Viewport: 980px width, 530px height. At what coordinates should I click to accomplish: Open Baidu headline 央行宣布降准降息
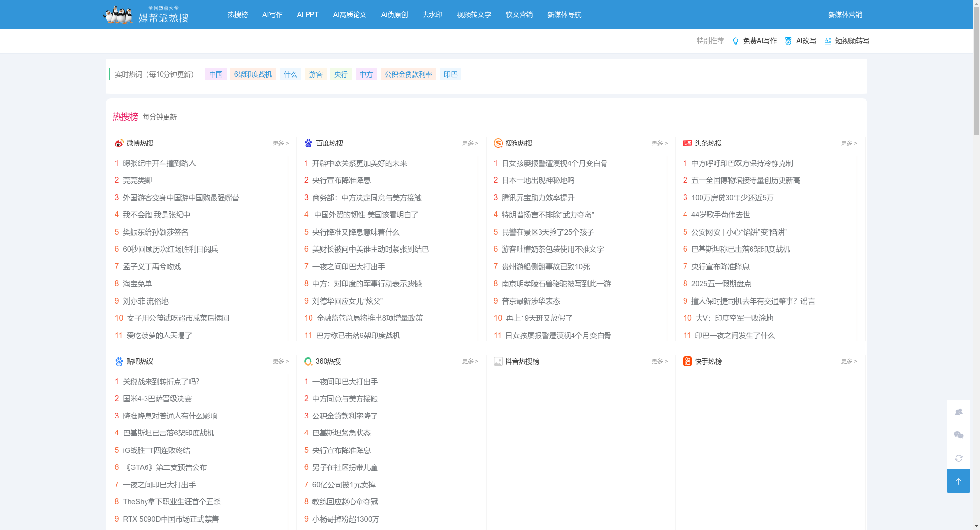point(341,180)
